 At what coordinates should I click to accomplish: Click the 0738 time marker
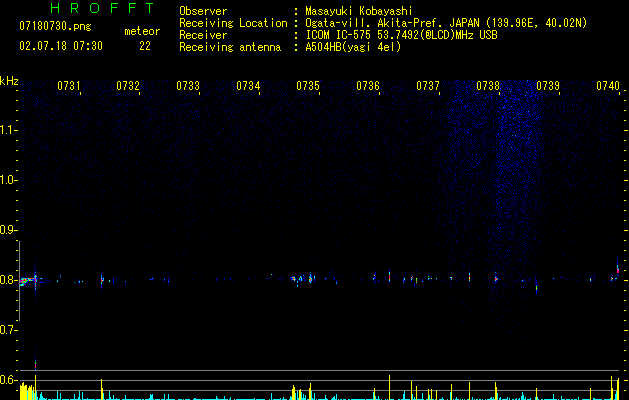coord(488,85)
